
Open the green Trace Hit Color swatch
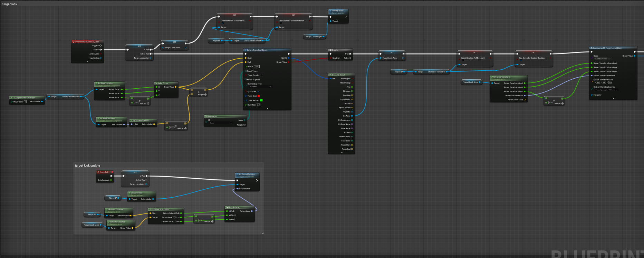[261, 100]
